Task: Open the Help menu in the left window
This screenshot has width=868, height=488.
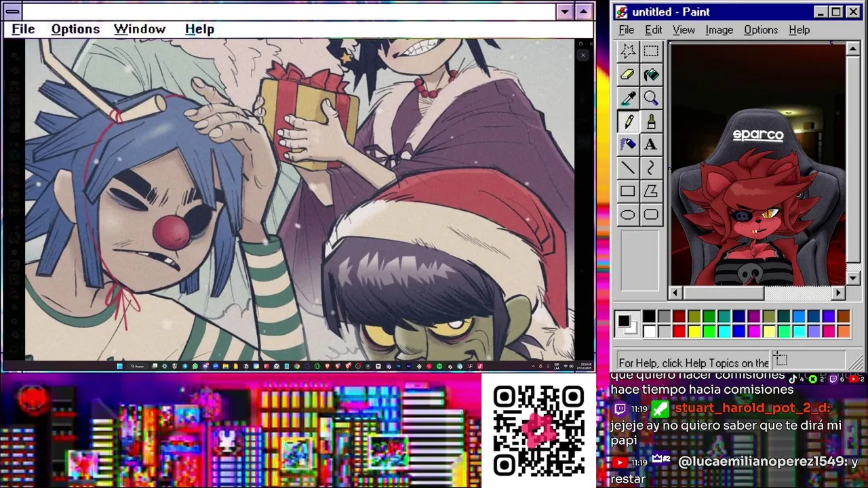Action: [x=199, y=29]
